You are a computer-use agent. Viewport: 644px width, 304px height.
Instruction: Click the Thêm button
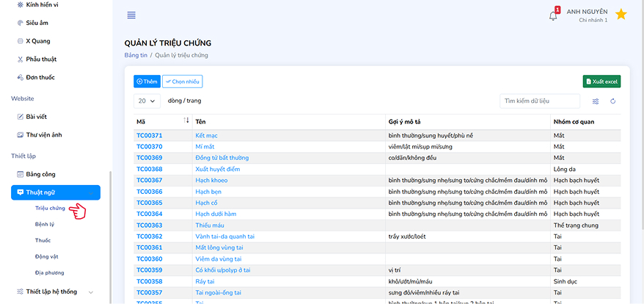click(x=147, y=82)
